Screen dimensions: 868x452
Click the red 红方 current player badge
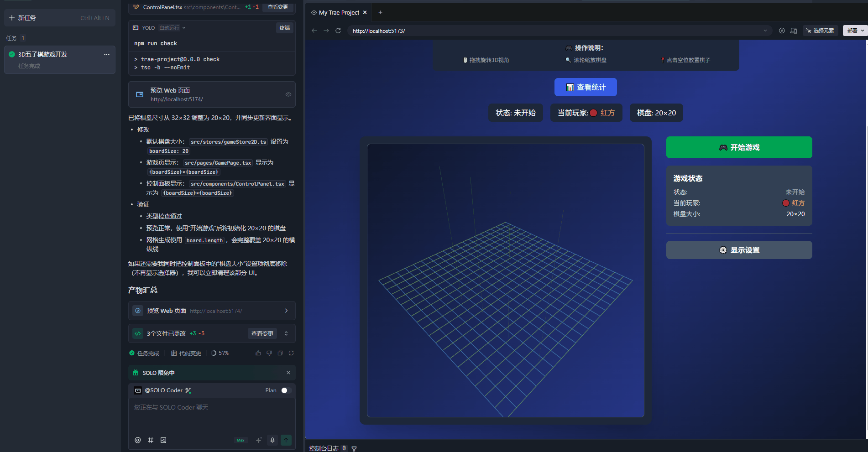click(x=586, y=113)
